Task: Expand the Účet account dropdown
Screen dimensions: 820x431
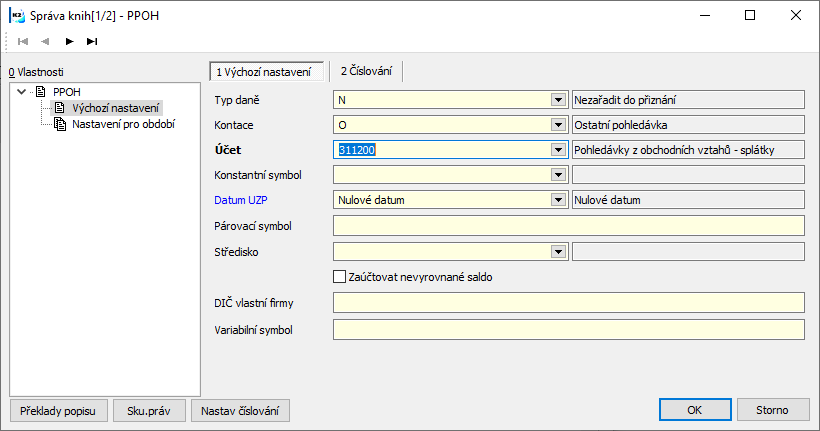Action: point(558,150)
